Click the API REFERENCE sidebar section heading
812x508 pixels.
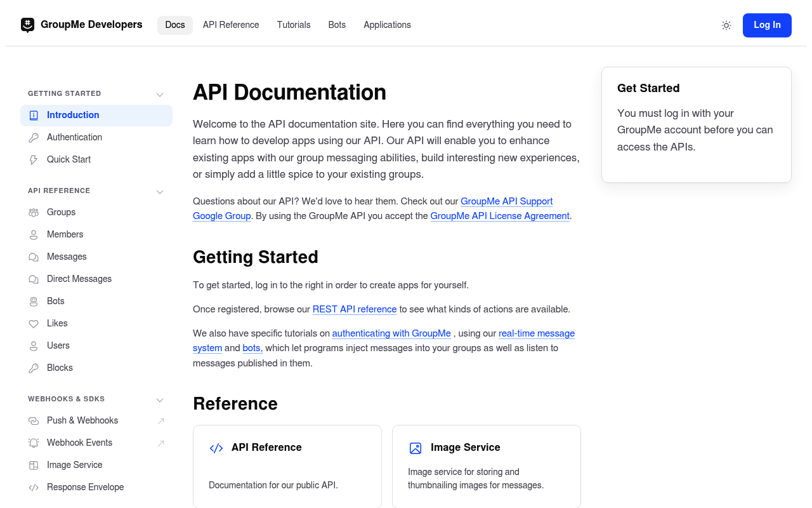pos(59,190)
